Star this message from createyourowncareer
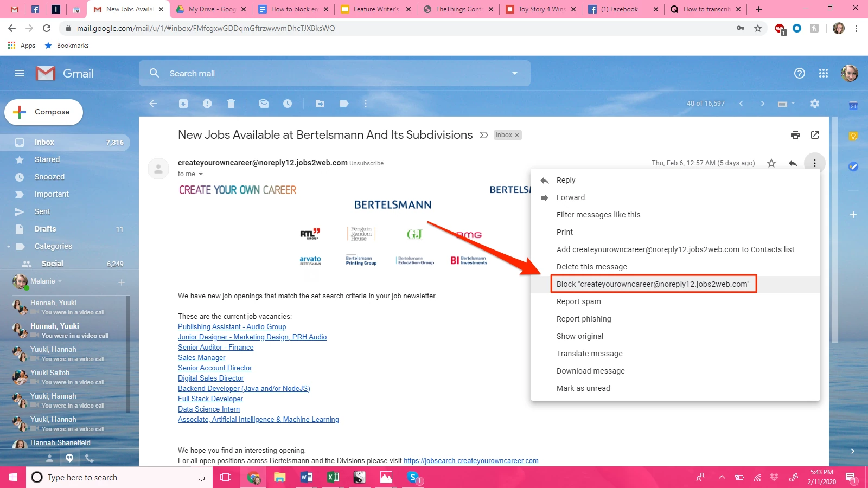The image size is (868, 488). click(771, 163)
